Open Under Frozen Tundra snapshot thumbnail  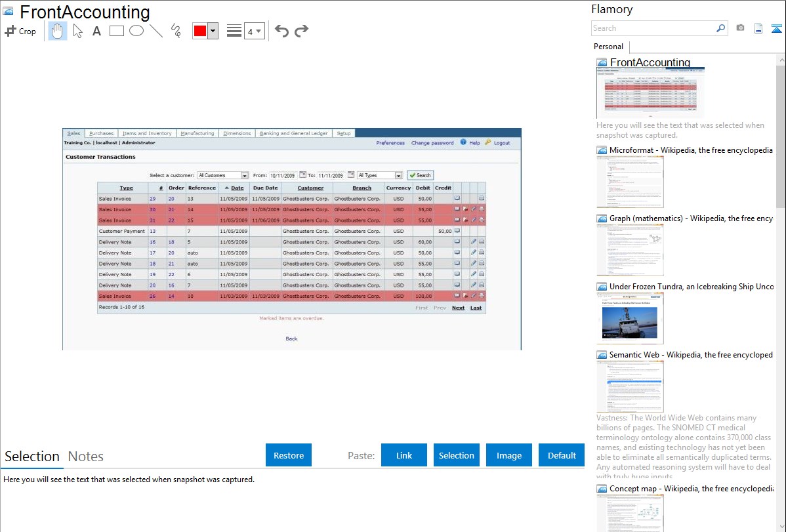point(630,318)
